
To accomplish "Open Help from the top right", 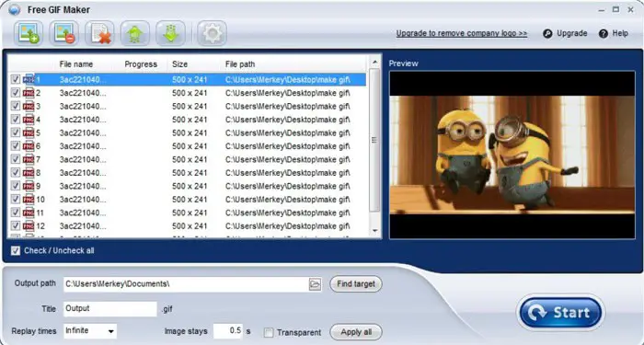I will [x=614, y=34].
